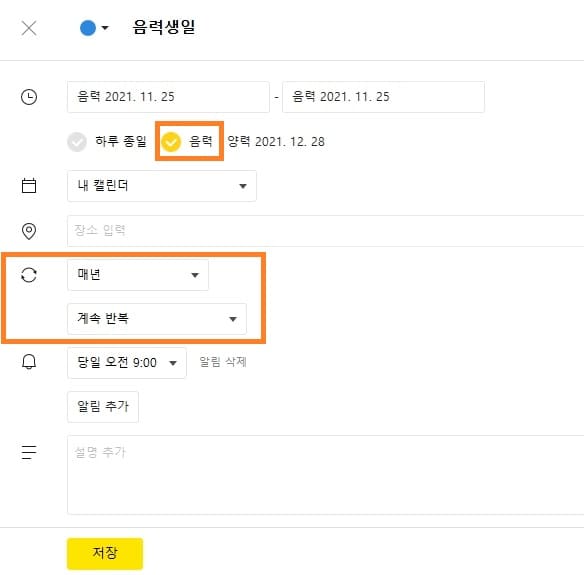The image size is (584, 575).
Task: Toggle the 하루 종일 all-day checkbox
Action: 77,142
